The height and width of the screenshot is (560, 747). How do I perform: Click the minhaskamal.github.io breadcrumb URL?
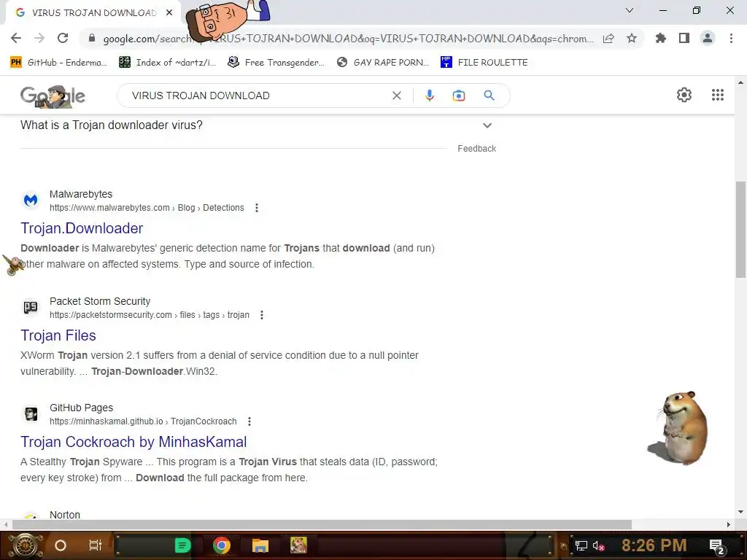click(143, 421)
